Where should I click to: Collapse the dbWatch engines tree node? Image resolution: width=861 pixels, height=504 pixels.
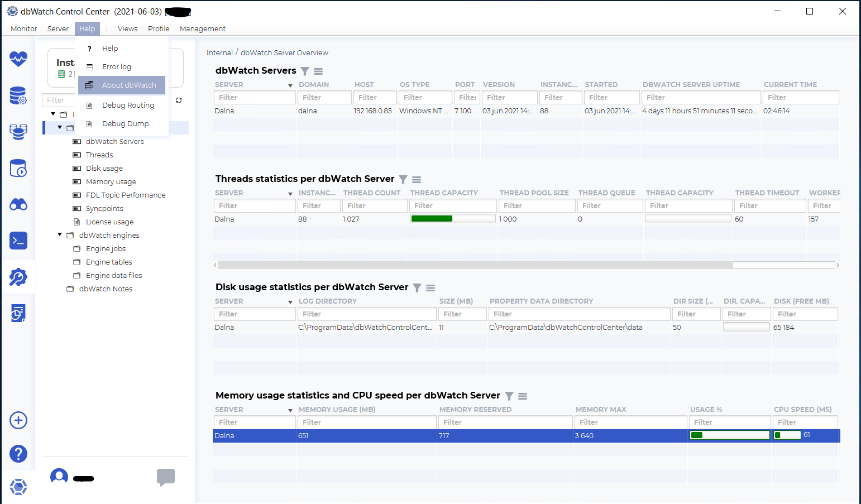pos(60,235)
